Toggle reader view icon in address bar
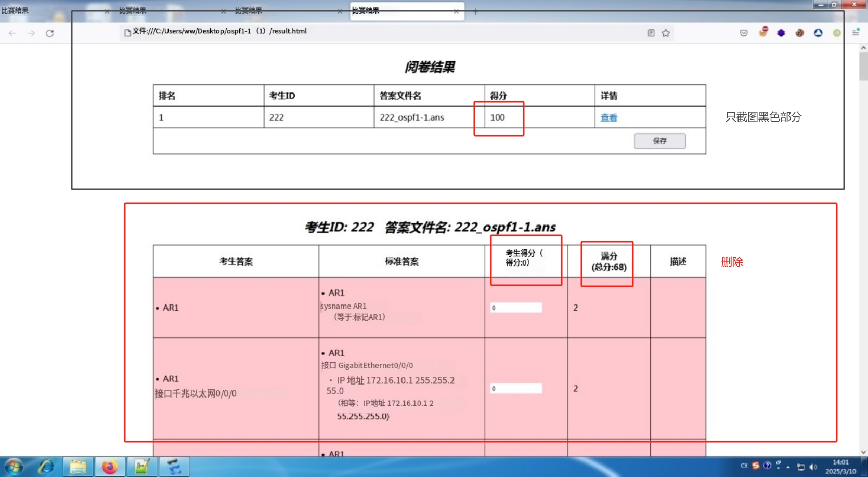 [651, 33]
